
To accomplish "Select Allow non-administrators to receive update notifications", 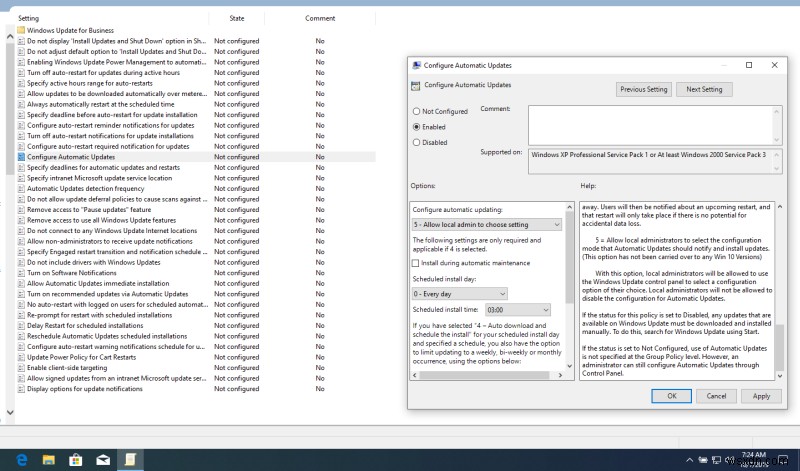I will tap(110, 241).
